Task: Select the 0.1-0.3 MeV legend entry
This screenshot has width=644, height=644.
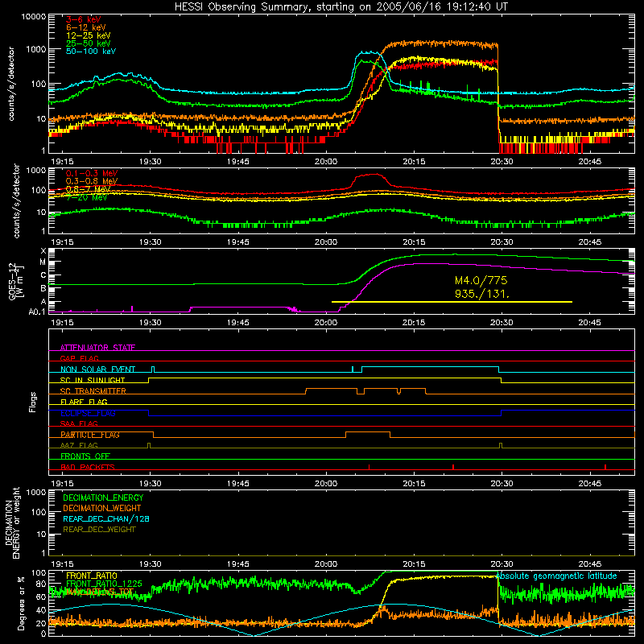Action: coord(92,173)
